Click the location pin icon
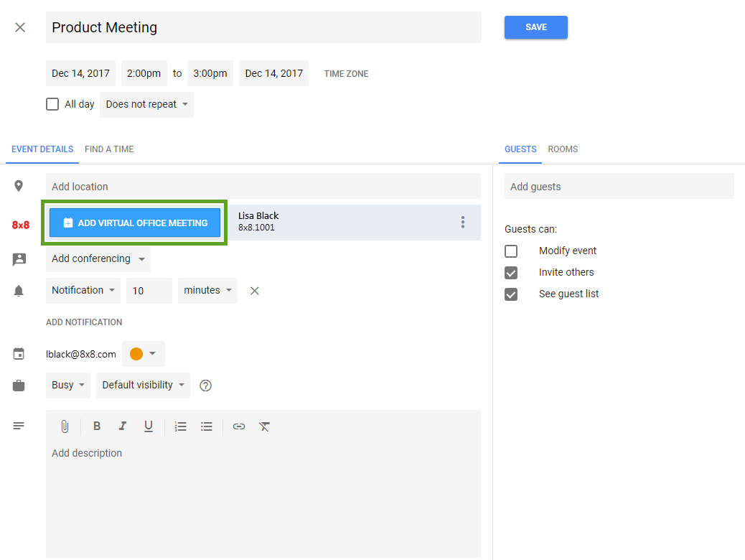Image resolution: width=745 pixels, height=560 pixels. pos(19,185)
